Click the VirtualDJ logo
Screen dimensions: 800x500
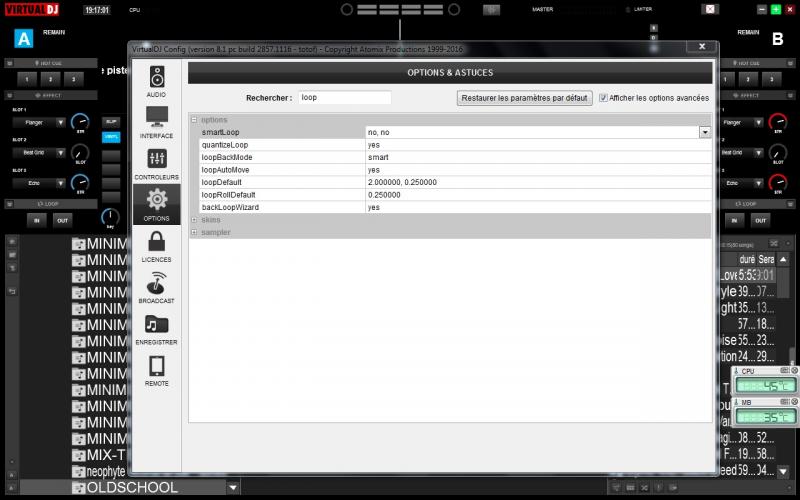(x=32, y=9)
